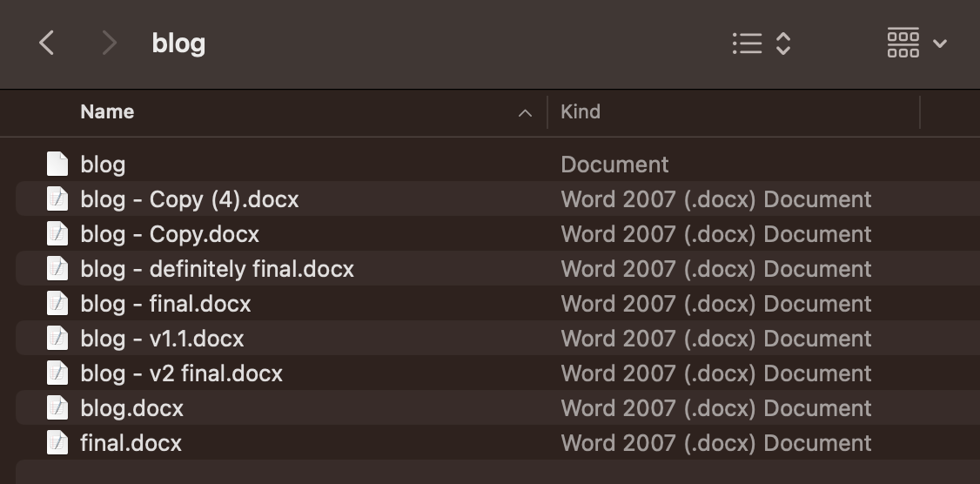980x484 pixels.
Task: Click the back navigation arrow
Action: click(47, 43)
